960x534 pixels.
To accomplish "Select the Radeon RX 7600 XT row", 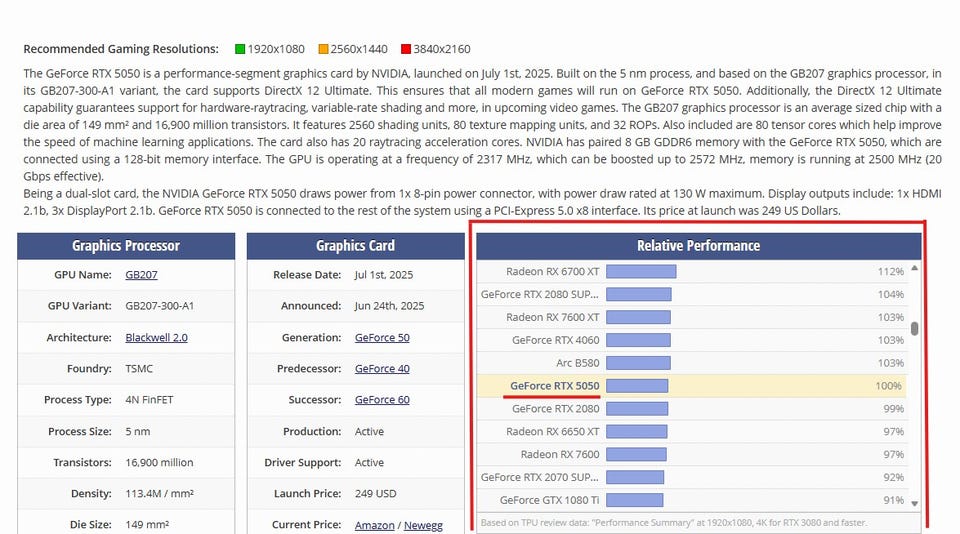I will 692,317.
